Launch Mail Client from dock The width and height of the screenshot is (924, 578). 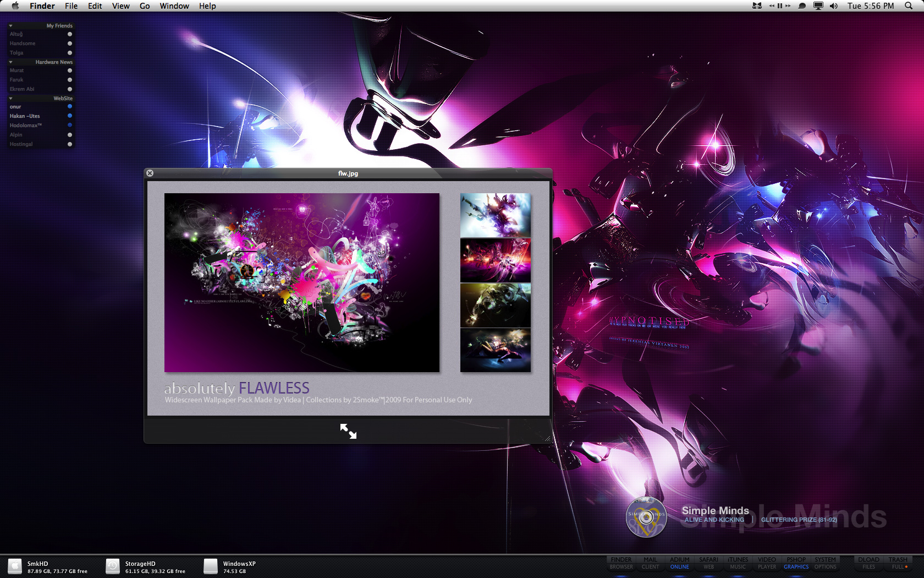(650, 563)
